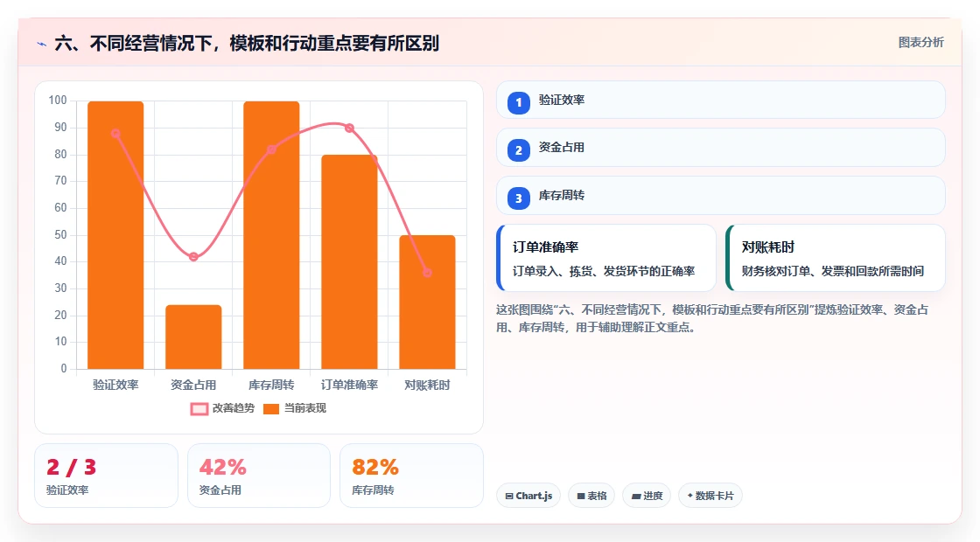Click the 进度 tag
The image size is (980, 542).
pos(647,496)
